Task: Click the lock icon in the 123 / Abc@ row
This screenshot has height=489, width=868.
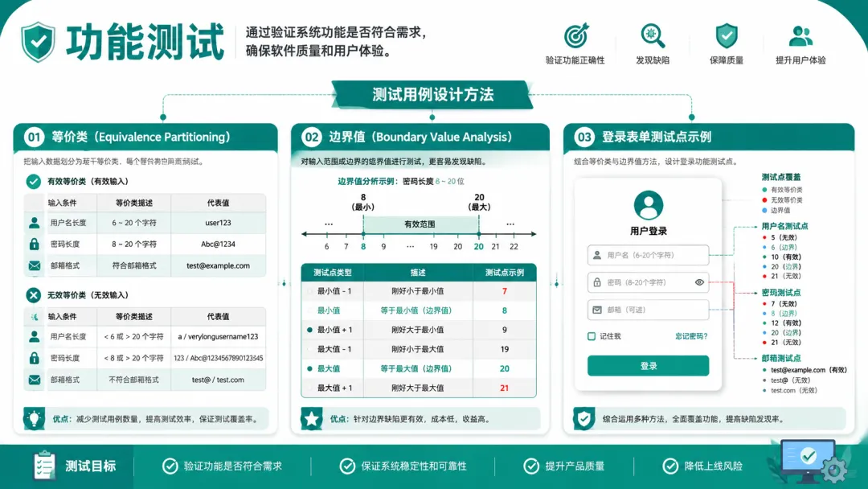Action: tap(35, 358)
